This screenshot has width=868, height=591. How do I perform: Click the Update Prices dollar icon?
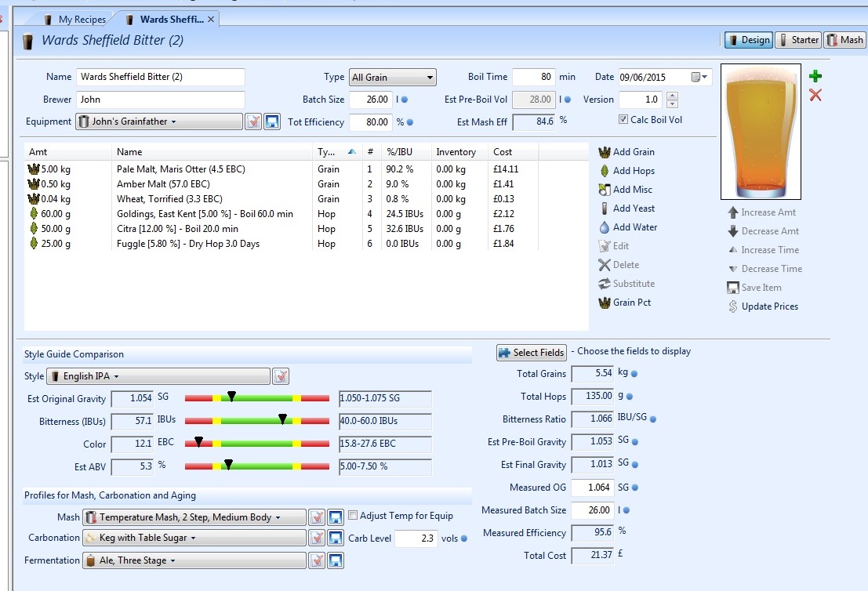(x=732, y=306)
